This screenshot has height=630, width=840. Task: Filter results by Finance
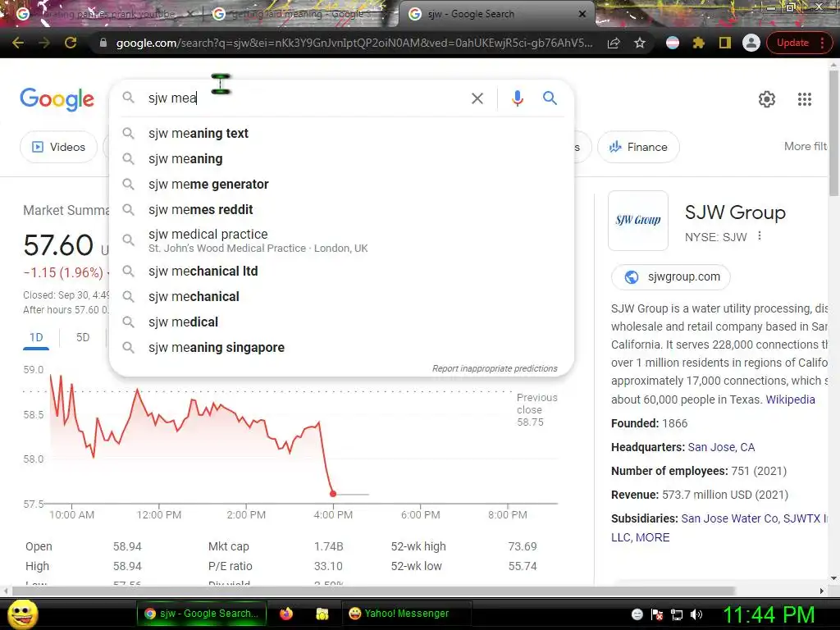(638, 147)
